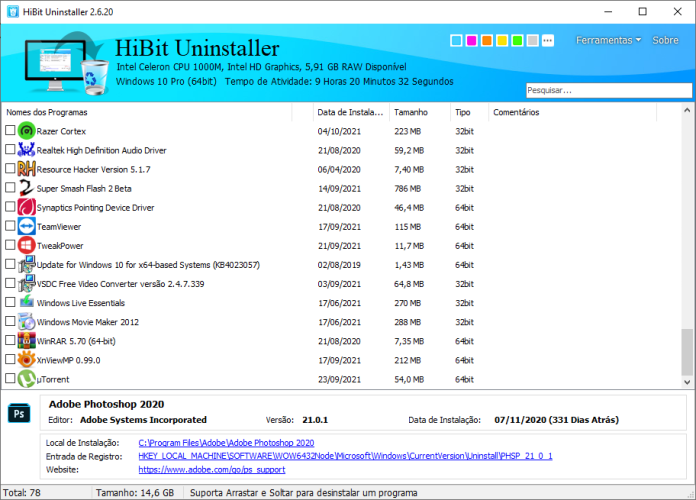
Task: Choose the yellow theme color
Action: [502, 41]
